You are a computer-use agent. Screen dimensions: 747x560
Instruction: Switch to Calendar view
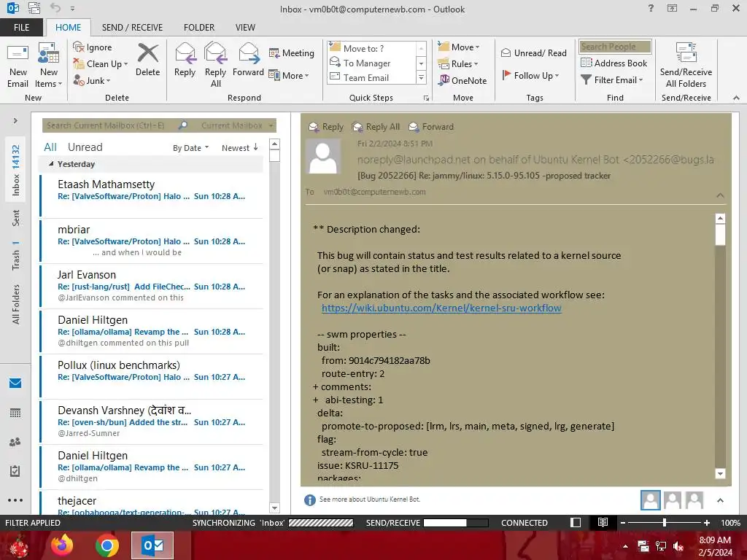point(15,413)
